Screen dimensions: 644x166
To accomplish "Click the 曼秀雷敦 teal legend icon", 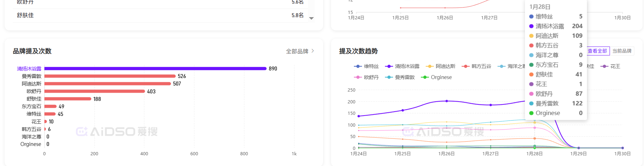I will click(x=389, y=77).
